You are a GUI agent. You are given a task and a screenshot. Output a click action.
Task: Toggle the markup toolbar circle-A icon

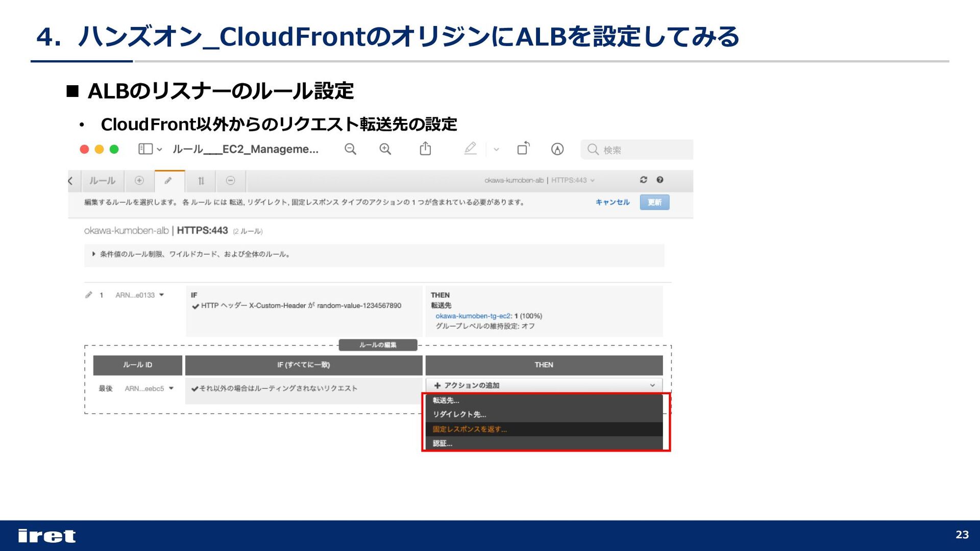pos(557,149)
